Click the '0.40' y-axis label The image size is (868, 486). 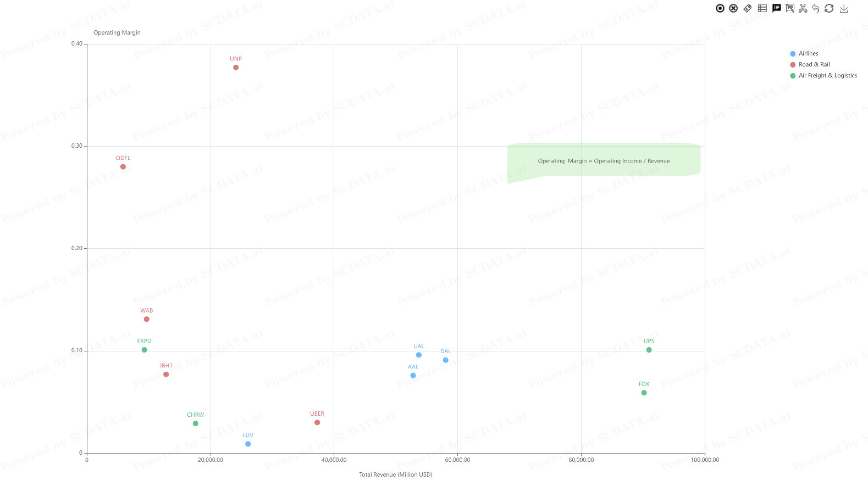point(77,44)
